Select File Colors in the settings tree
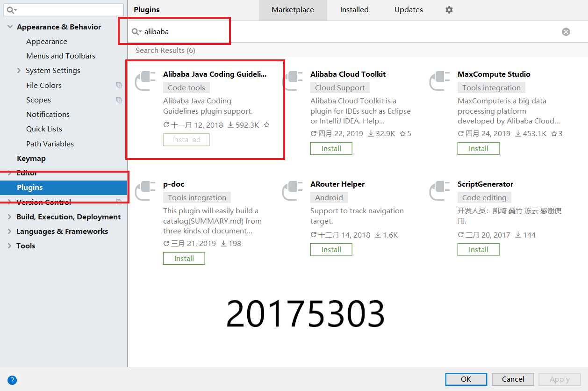The height and width of the screenshot is (391, 588). tap(44, 86)
